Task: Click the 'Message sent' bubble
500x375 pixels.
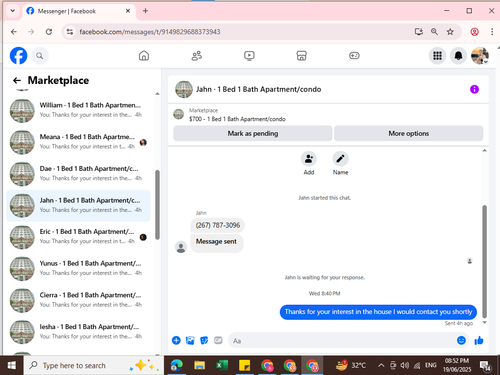Action: [x=216, y=242]
